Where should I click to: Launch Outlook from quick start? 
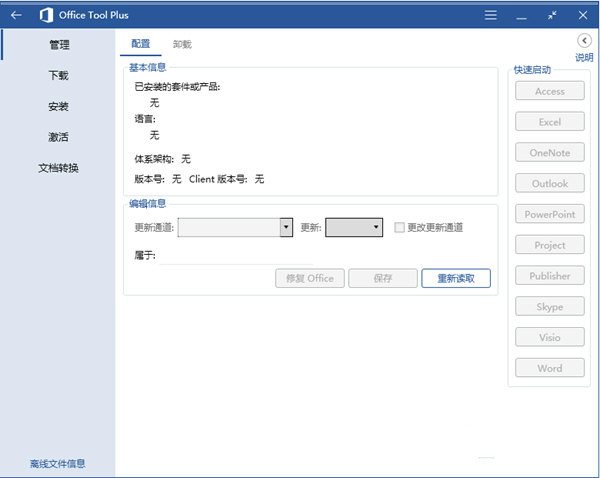click(x=549, y=183)
